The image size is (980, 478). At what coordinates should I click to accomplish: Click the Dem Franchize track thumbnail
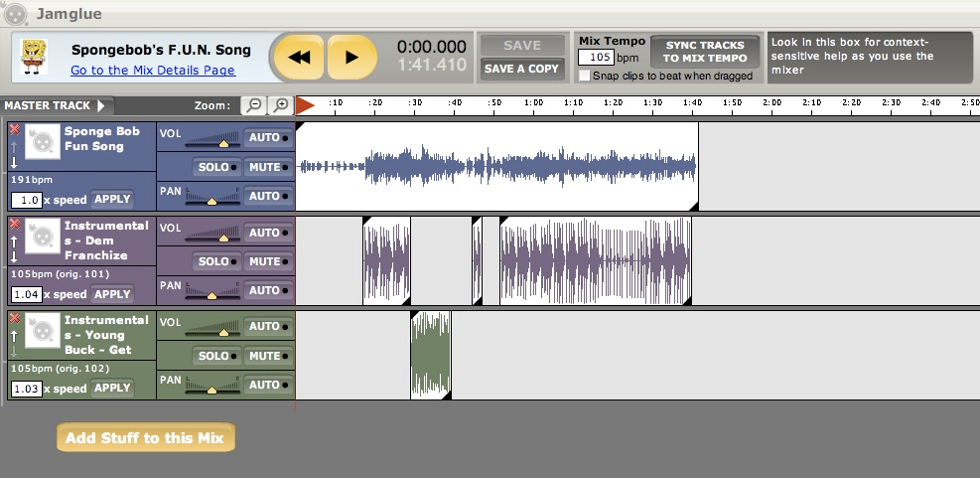coord(43,236)
